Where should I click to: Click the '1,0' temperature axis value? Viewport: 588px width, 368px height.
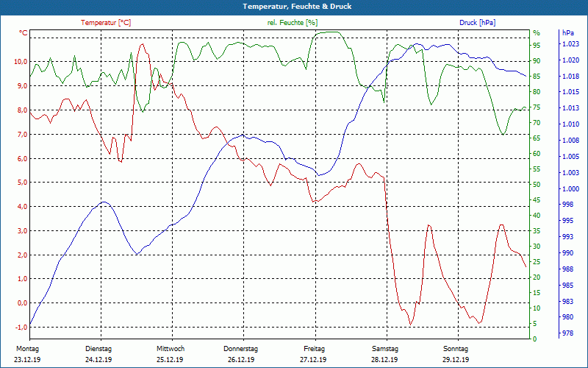(x=22, y=279)
